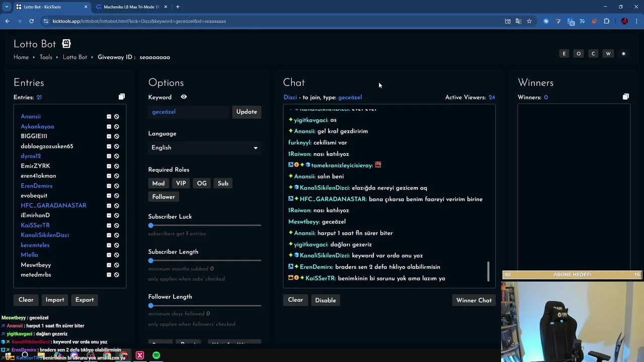The image size is (644, 362).
Task: Remove KaiSSerTR with the minus icon
Action: [x=109, y=225]
